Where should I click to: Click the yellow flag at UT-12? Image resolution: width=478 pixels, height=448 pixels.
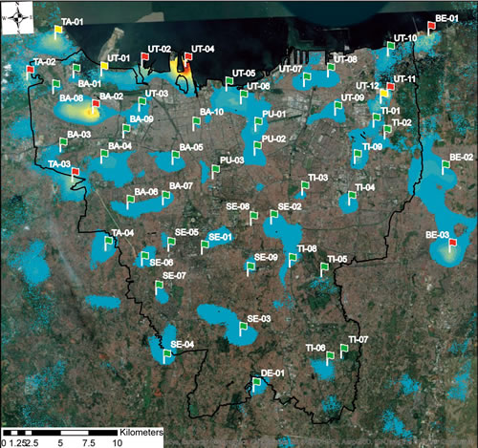384,94
